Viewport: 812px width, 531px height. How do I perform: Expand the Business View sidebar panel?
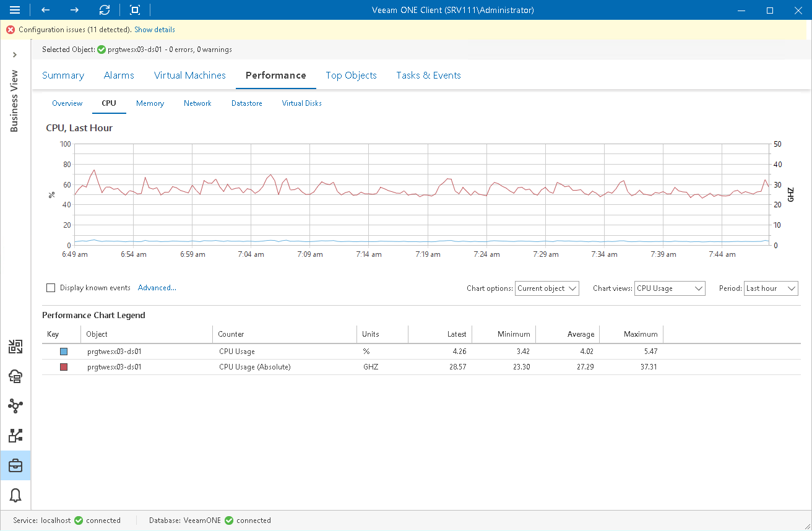point(15,54)
